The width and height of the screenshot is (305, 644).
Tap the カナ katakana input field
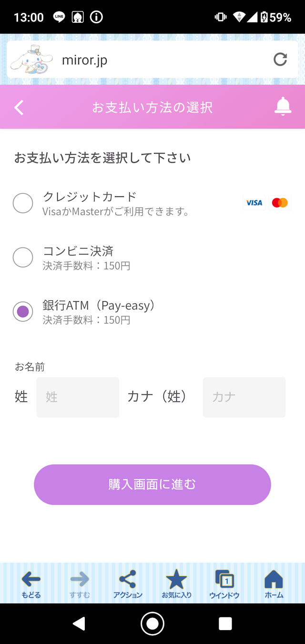(244, 397)
